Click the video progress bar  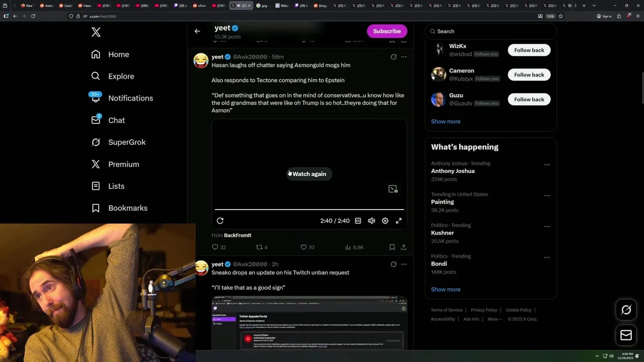(x=309, y=209)
